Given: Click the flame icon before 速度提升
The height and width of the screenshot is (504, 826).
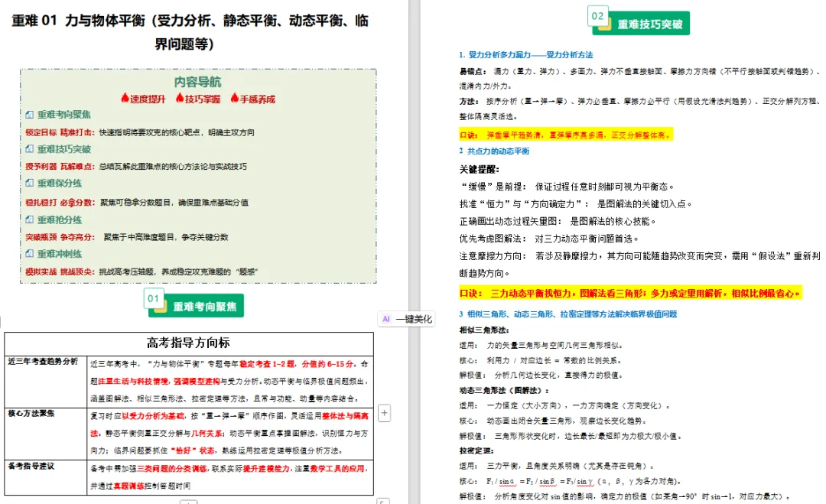Looking at the screenshot, I should coord(125,98).
